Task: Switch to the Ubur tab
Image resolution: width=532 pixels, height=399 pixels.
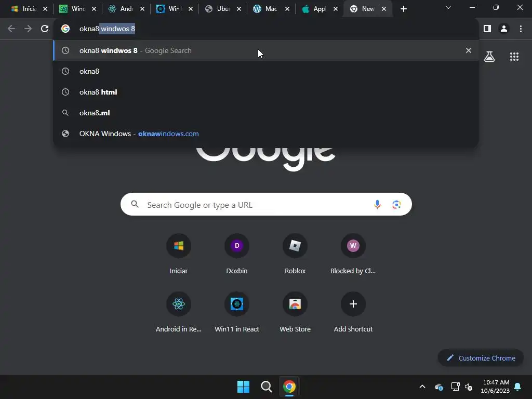Action: [x=218, y=9]
